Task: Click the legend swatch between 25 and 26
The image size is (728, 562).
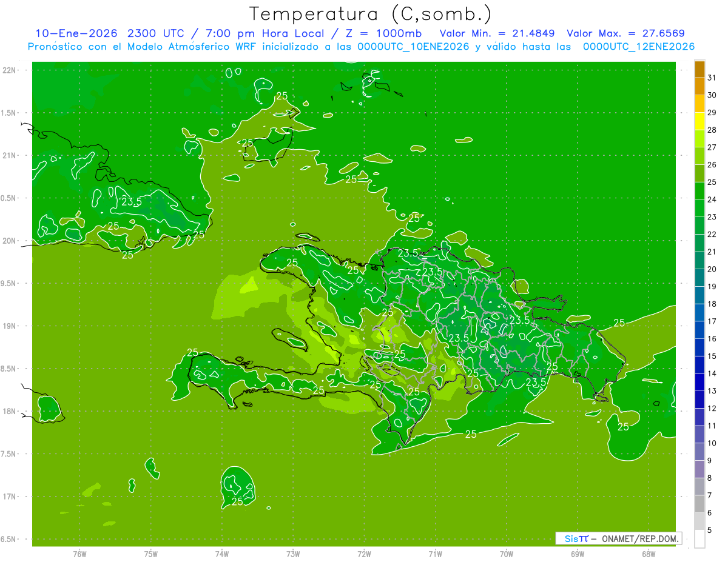Action: [x=699, y=173]
